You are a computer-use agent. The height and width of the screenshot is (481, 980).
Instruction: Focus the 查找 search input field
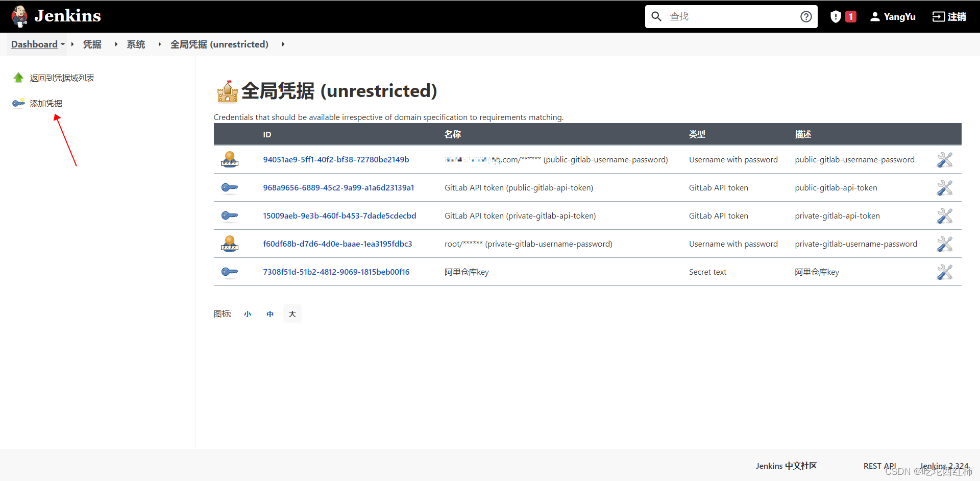[x=731, y=16]
